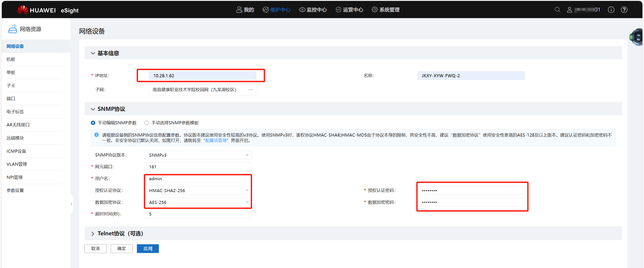Select the SNMP parameter template radio option
Image resolution: width=644 pixels, height=268 pixels.
[x=147, y=123]
